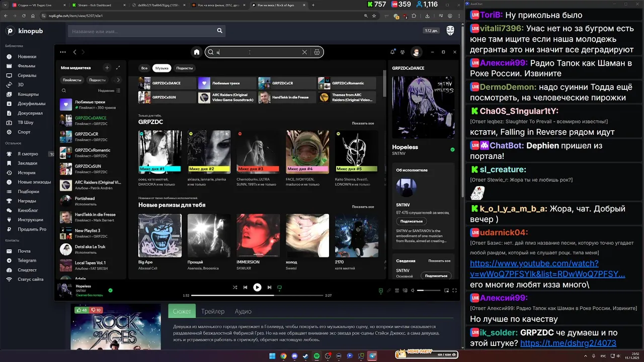The width and height of the screenshot is (644, 362).
Task: Open the miniplayer icon in player bar
Action: tap(446, 290)
